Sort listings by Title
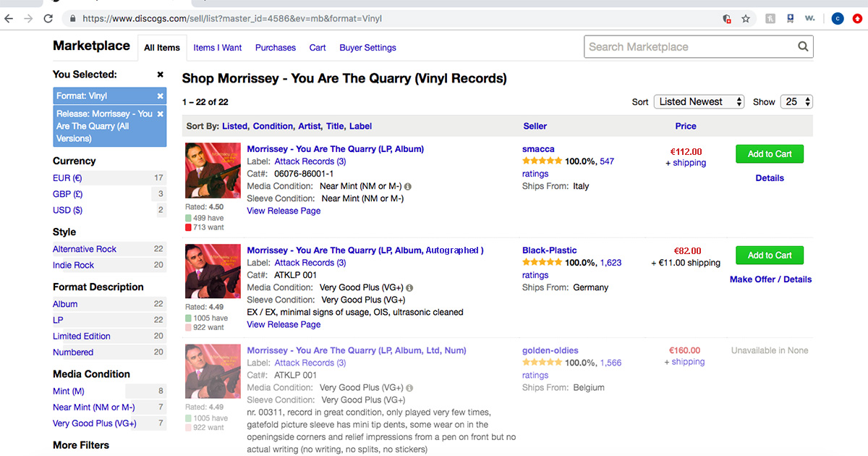This screenshot has height=456, width=868. tap(335, 126)
